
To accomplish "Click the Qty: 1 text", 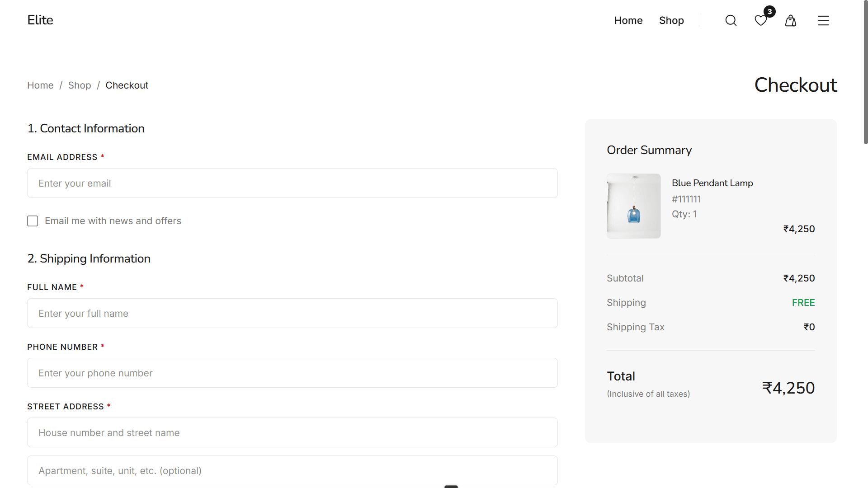I will coord(684,214).
